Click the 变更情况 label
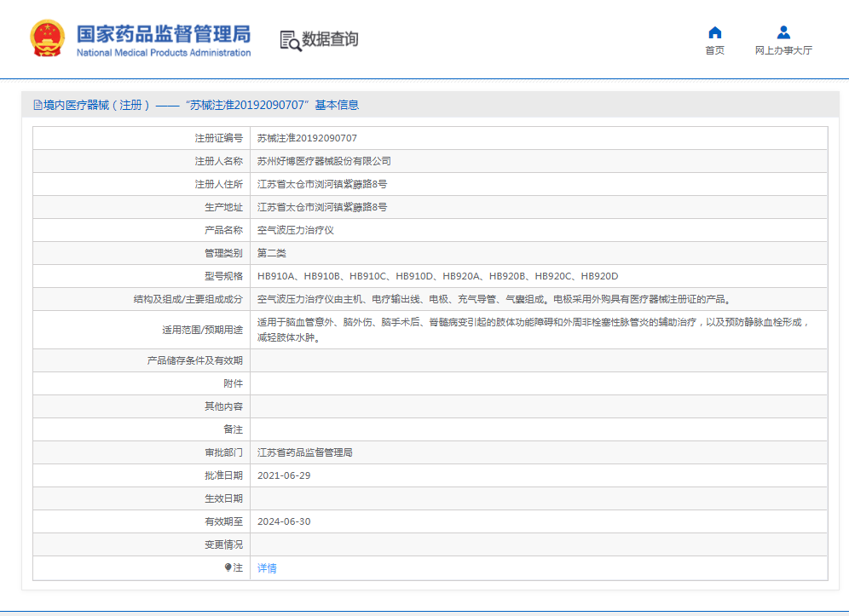849x616 pixels. tap(223, 544)
